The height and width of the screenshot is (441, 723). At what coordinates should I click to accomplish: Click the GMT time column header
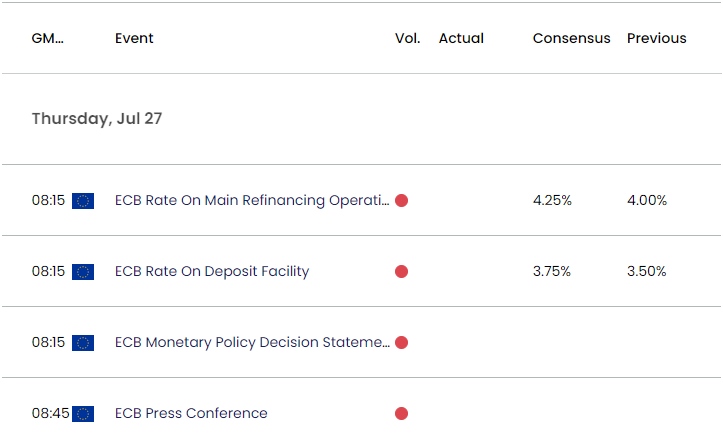pyautogui.click(x=47, y=38)
